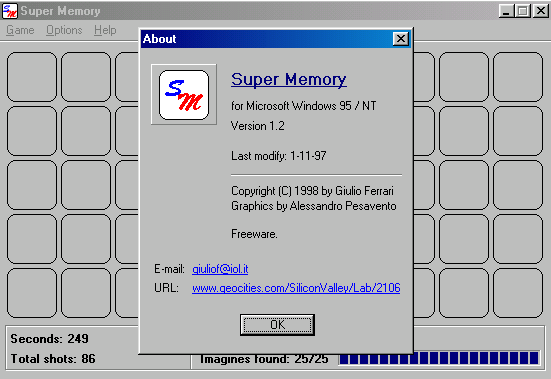Open the Options menu
551x379 pixels.
pyautogui.click(x=64, y=30)
